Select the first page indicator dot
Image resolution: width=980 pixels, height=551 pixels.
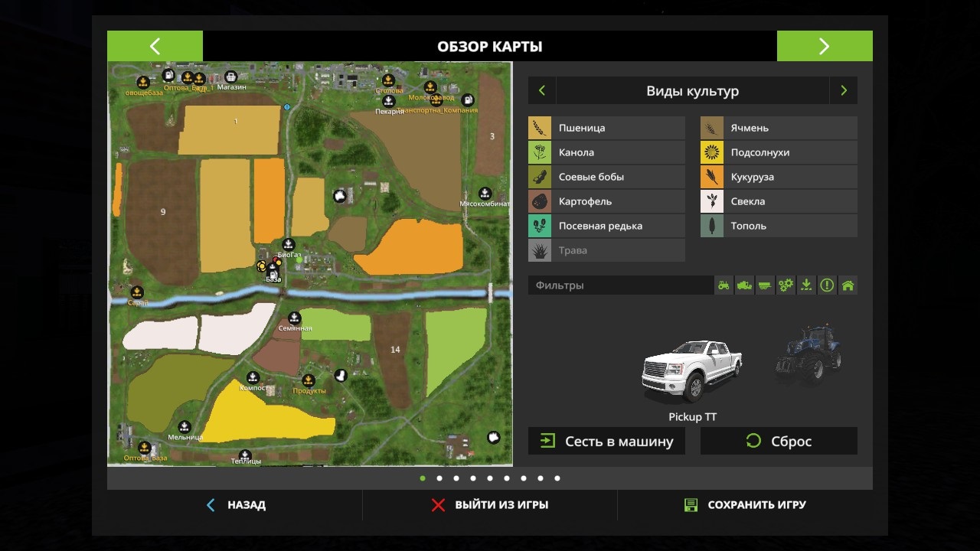423,478
